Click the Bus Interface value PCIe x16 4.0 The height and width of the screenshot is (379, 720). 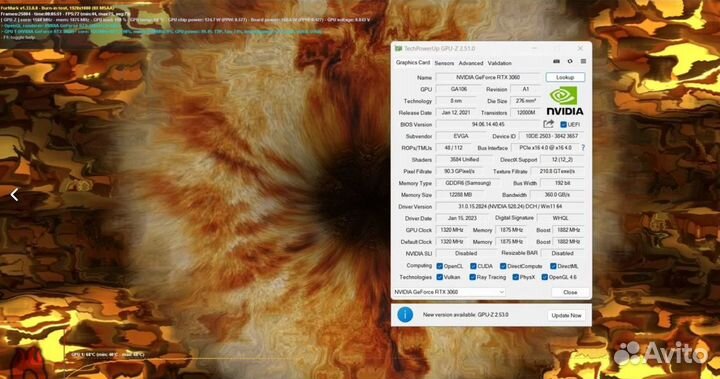(x=545, y=148)
